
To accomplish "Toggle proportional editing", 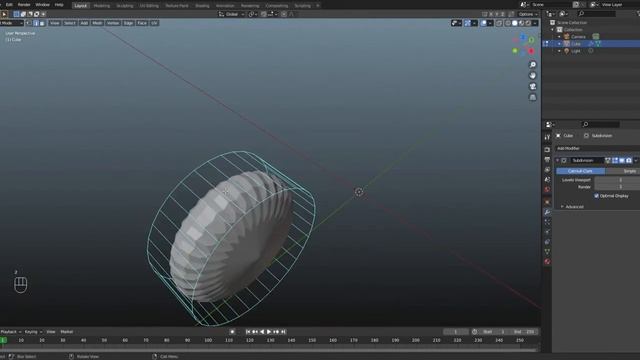I will [284, 14].
